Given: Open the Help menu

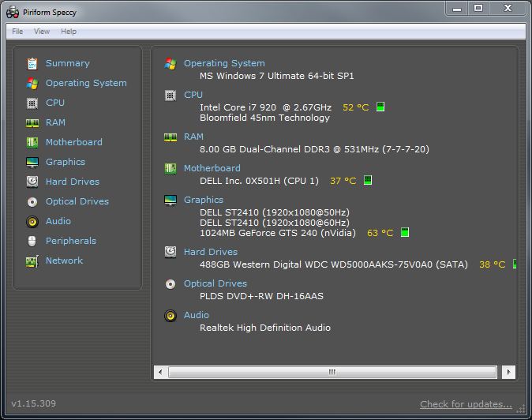Looking at the screenshot, I should click(69, 32).
